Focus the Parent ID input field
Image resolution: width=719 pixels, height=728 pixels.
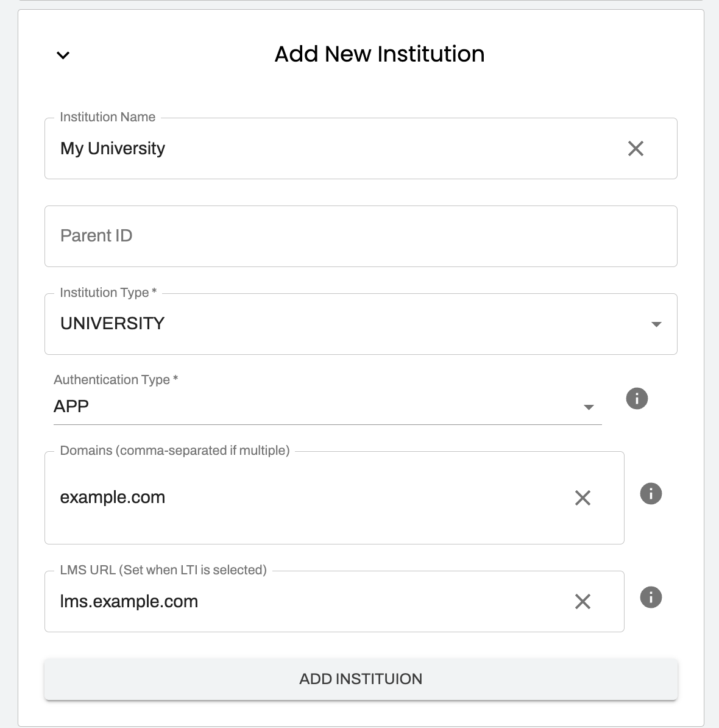[361, 237]
